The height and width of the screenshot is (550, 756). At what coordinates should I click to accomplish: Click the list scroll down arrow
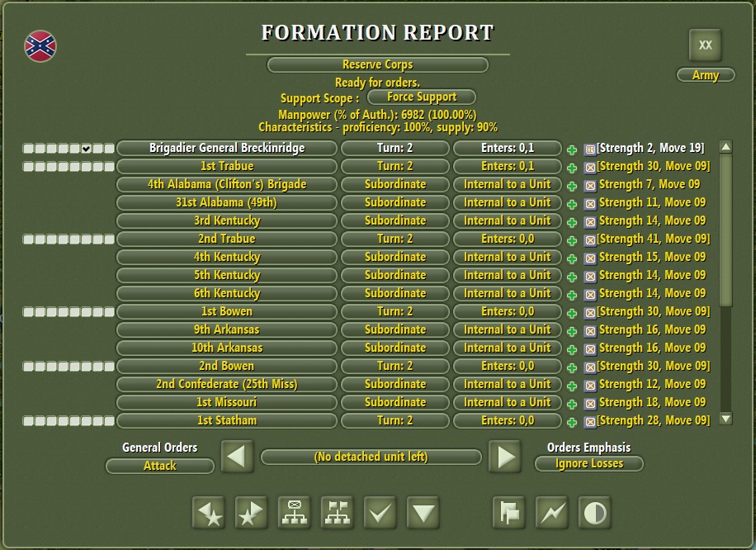click(x=726, y=419)
